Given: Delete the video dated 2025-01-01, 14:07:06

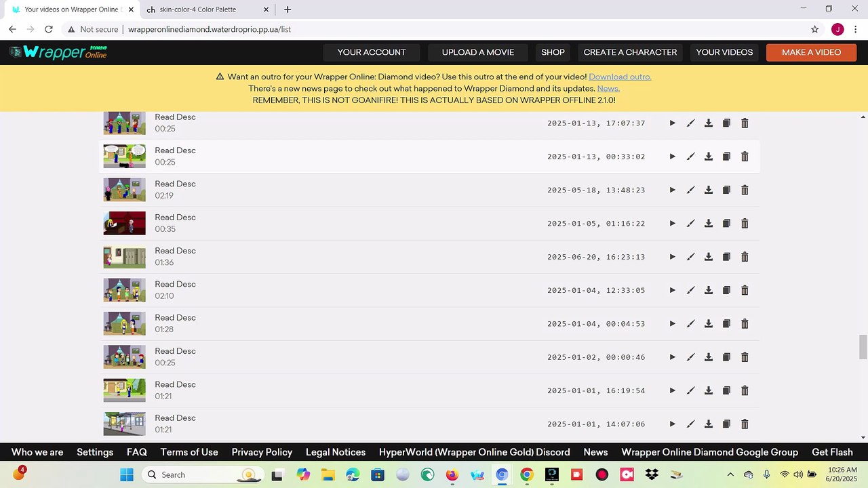Looking at the screenshot, I should [x=745, y=424].
